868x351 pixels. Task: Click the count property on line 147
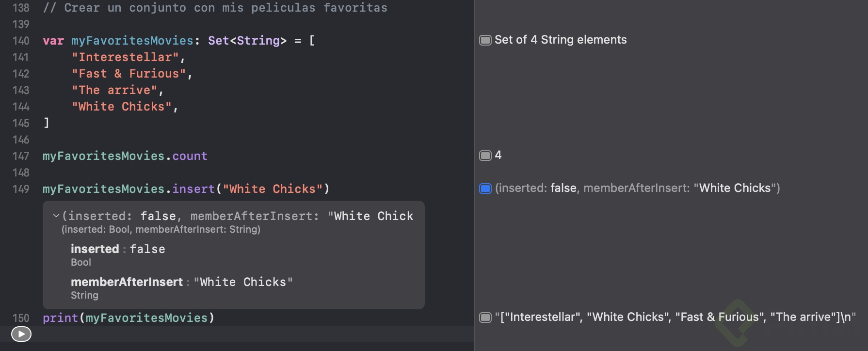click(x=190, y=156)
